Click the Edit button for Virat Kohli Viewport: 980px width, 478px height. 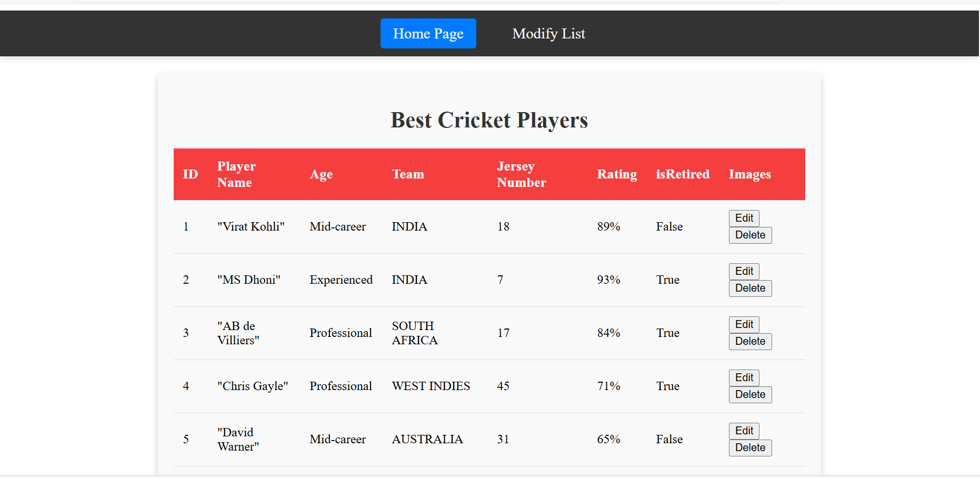(744, 218)
